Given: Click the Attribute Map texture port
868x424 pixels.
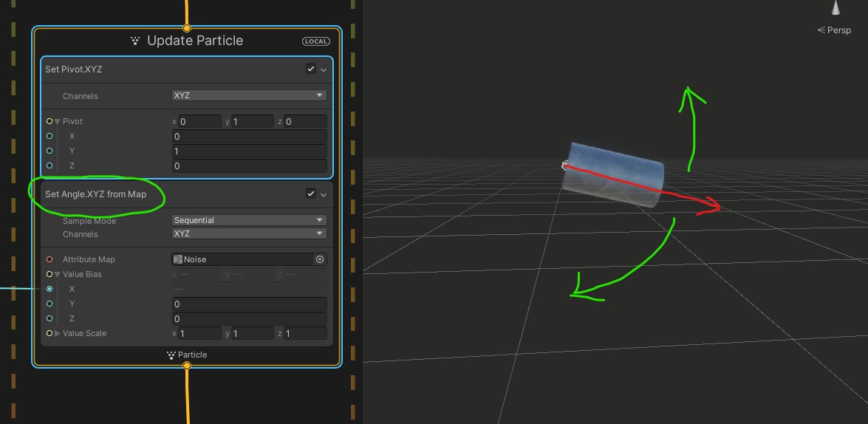Looking at the screenshot, I should [49, 259].
